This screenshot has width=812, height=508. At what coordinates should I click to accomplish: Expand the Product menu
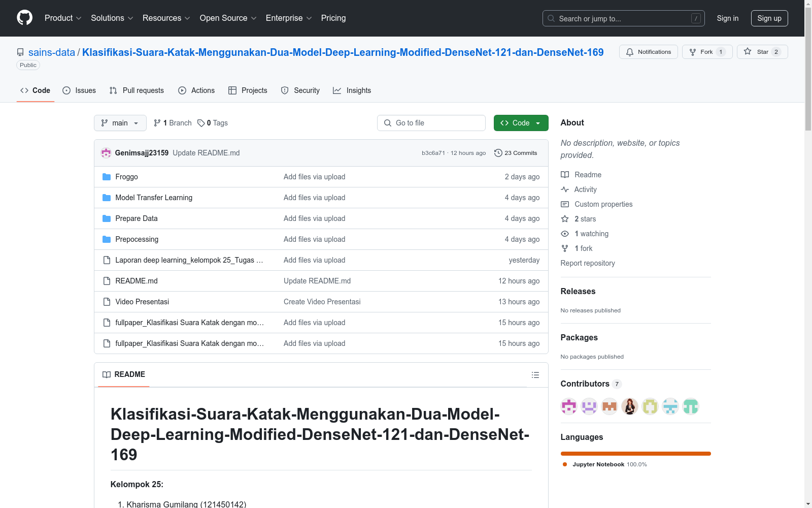coord(63,18)
